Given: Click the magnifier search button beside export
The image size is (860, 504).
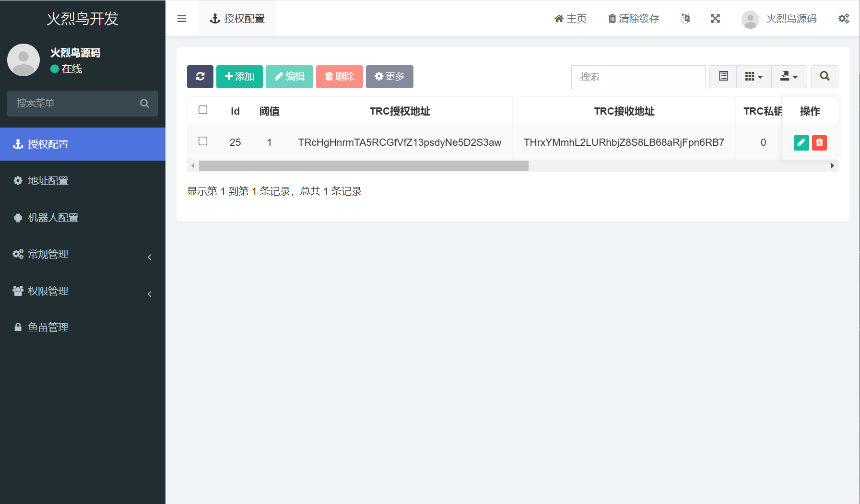Looking at the screenshot, I should (825, 77).
